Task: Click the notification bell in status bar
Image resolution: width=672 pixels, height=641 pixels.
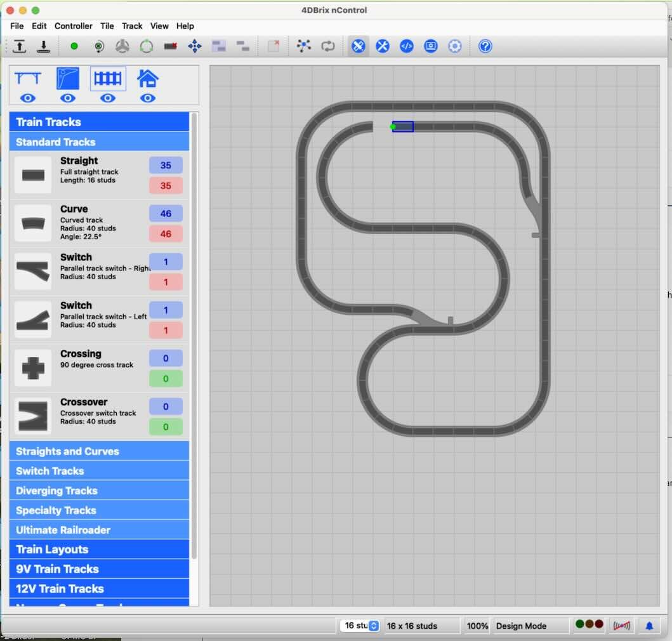Action: [649, 626]
